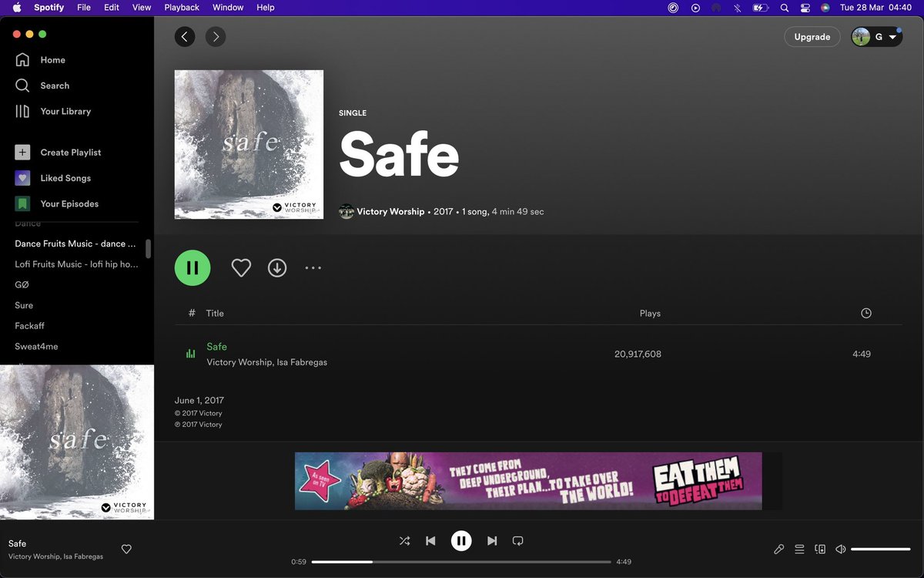Skip to the previous track
Image resolution: width=924 pixels, height=578 pixels.
tap(430, 541)
